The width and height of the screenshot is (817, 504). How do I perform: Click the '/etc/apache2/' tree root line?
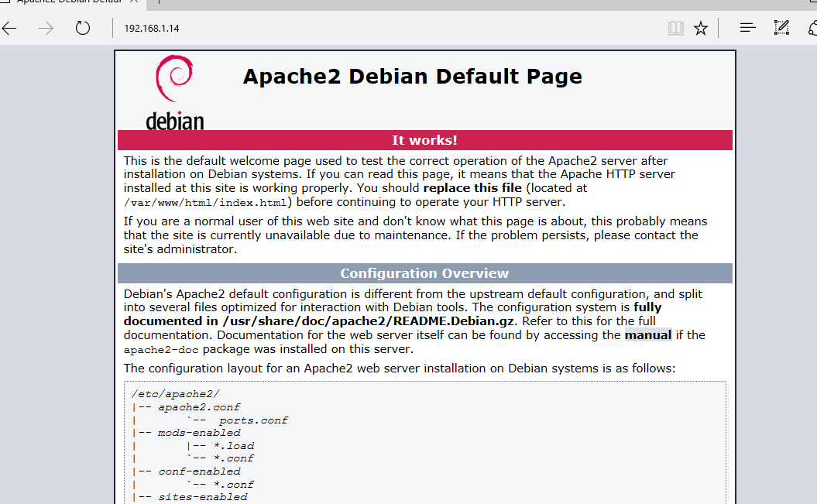pyautogui.click(x=176, y=394)
